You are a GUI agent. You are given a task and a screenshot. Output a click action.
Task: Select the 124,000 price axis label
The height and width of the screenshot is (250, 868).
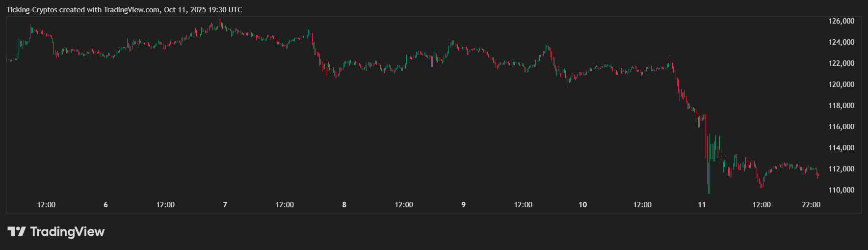click(841, 42)
